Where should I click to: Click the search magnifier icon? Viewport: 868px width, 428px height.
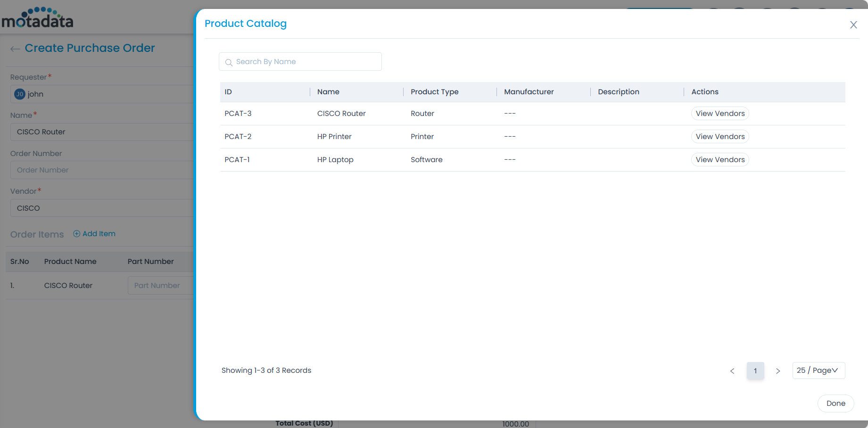(x=229, y=62)
